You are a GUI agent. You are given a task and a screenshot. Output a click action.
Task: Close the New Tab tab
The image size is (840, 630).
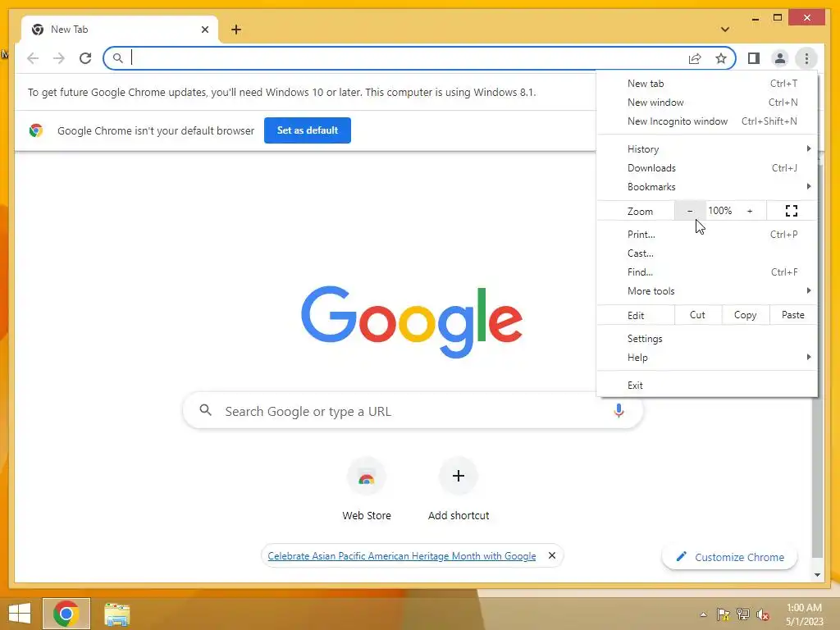[x=204, y=30]
